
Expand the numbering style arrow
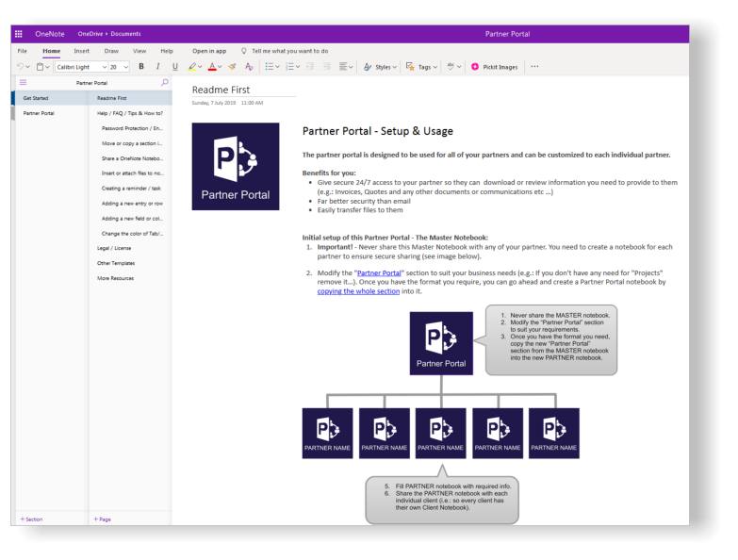click(x=298, y=67)
